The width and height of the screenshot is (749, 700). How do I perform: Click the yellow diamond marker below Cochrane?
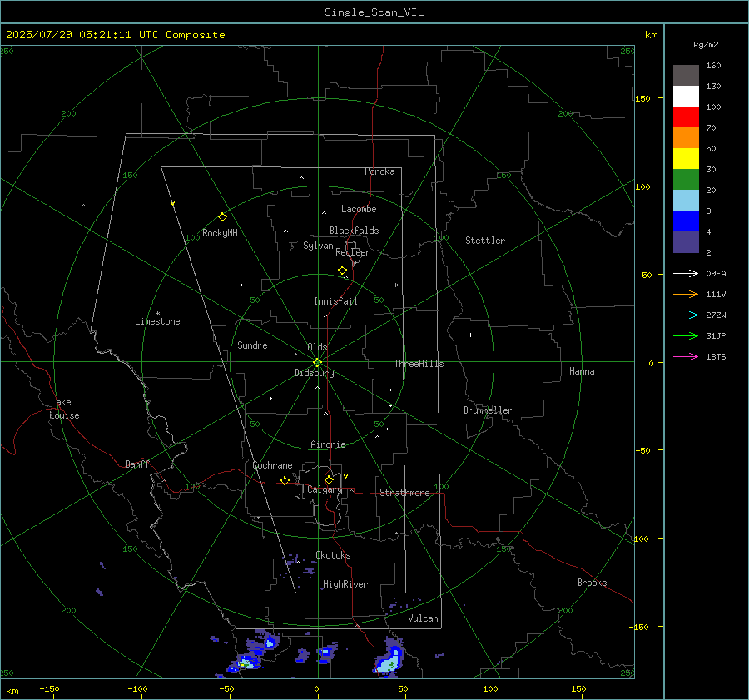(x=285, y=481)
